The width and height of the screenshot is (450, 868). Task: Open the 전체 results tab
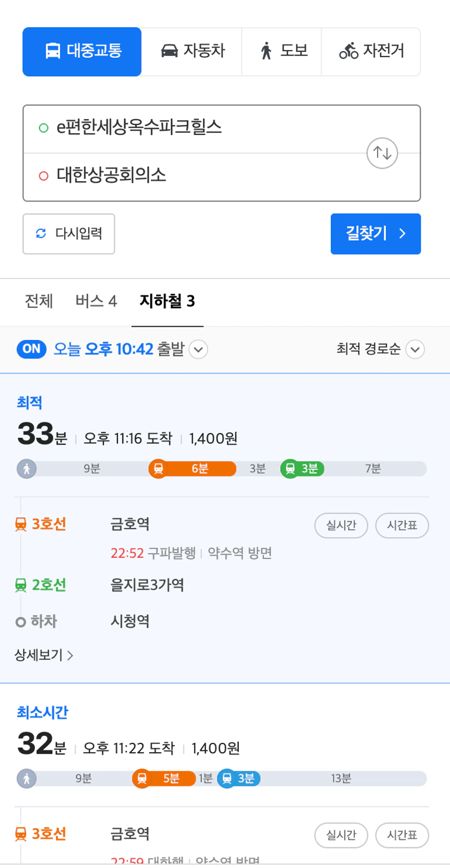click(39, 301)
